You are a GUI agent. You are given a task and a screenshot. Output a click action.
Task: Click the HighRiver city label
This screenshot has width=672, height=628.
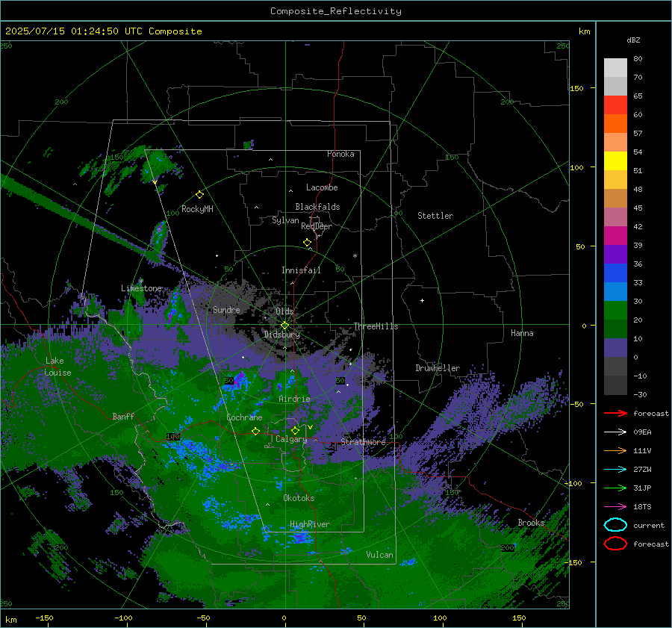(309, 524)
